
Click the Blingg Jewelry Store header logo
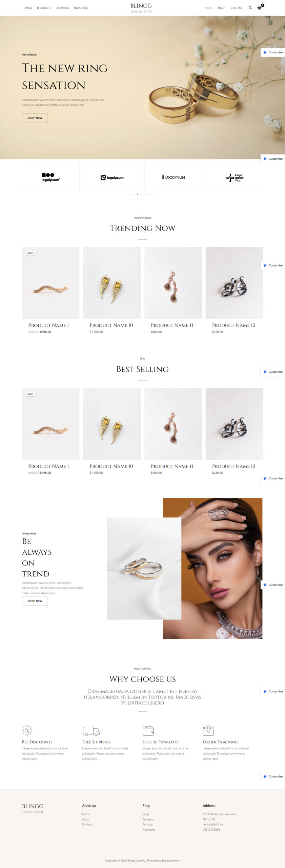(141, 8)
